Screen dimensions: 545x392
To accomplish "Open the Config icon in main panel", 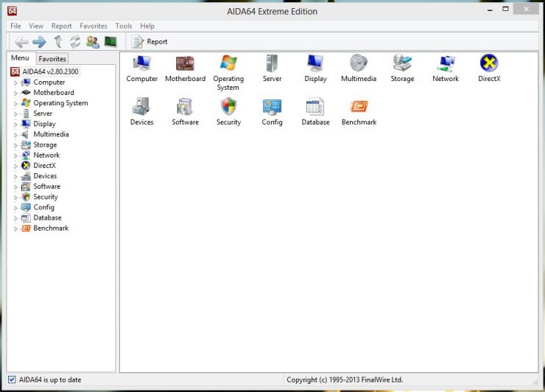I will pyautogui.click(x=272, y=107).
